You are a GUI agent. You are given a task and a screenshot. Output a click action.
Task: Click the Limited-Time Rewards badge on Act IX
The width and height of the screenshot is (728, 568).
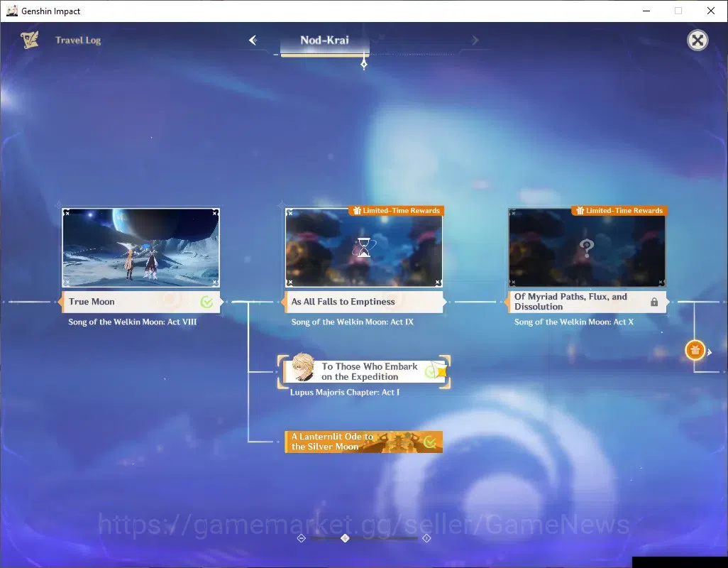pyautogui.click(x=397, y=211)
